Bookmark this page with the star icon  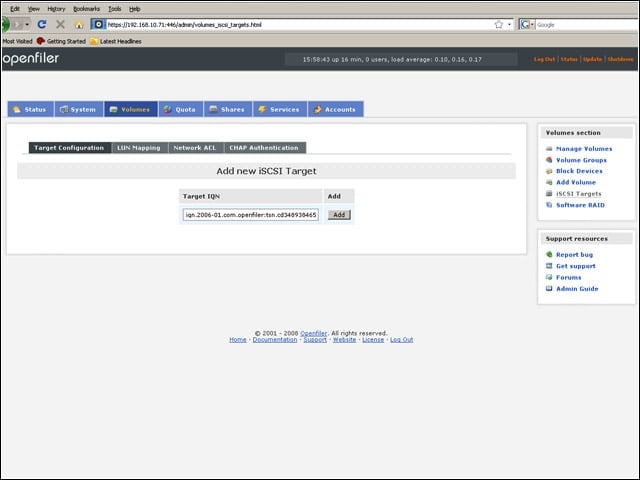499,24
